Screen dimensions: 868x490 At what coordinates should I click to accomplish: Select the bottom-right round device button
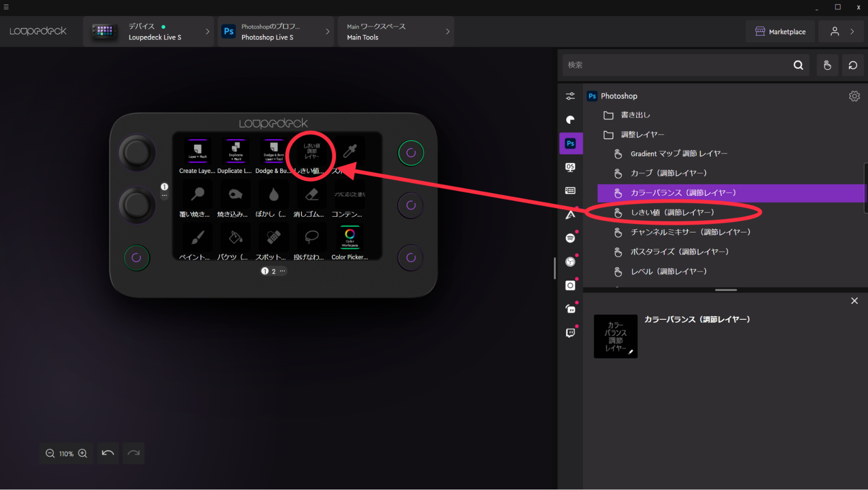tap(411, 258)
